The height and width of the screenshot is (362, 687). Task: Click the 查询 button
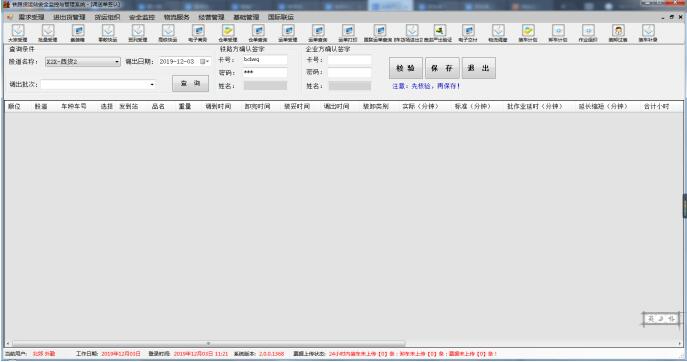[190, 83]
